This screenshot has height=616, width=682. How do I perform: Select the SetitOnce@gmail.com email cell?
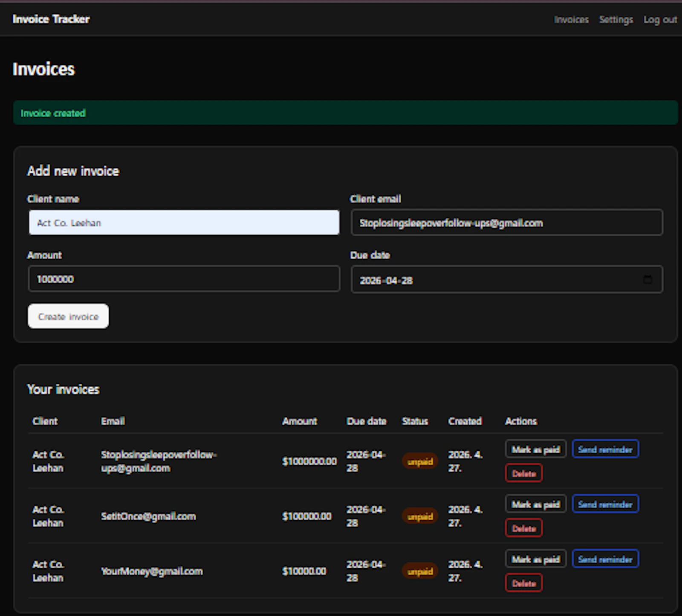[x=148, y=516]
